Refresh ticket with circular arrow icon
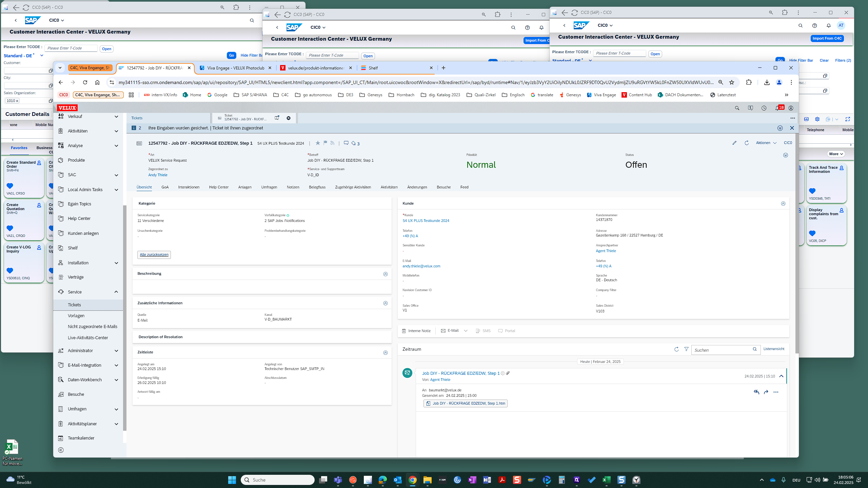The width and height of the screenshot is (868, 488). [x=747, y=143]
